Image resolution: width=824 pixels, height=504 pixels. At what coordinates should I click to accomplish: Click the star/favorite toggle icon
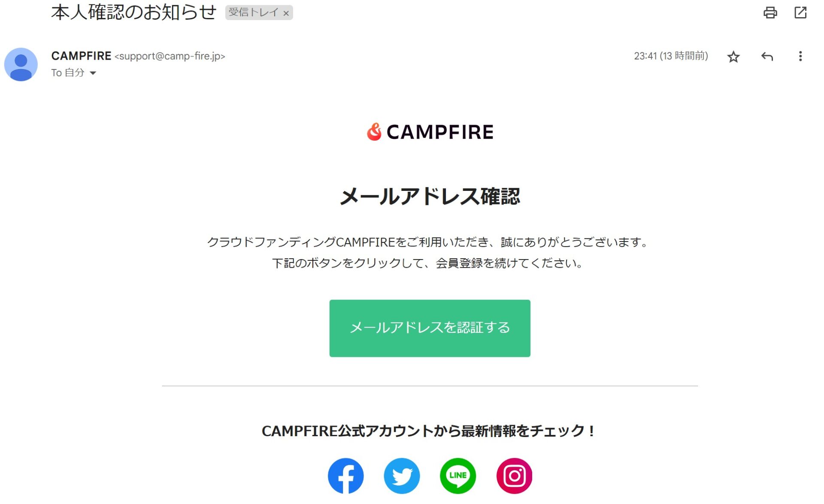[x=734, y=57]
